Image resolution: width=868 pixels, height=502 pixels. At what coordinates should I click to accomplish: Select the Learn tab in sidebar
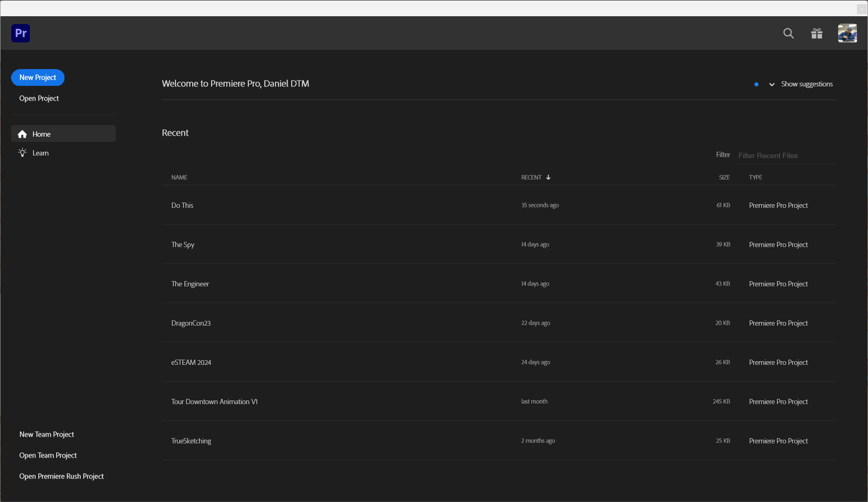point(63,153)
